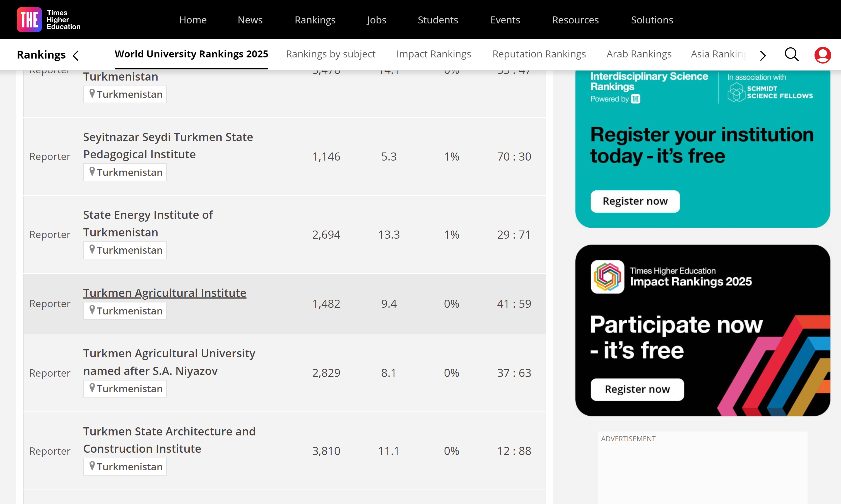The height and width of the screenshot is (504, 841).
Task: Click Register now in Interdisciplinary Science banner
Action: (x=635, y=201)
